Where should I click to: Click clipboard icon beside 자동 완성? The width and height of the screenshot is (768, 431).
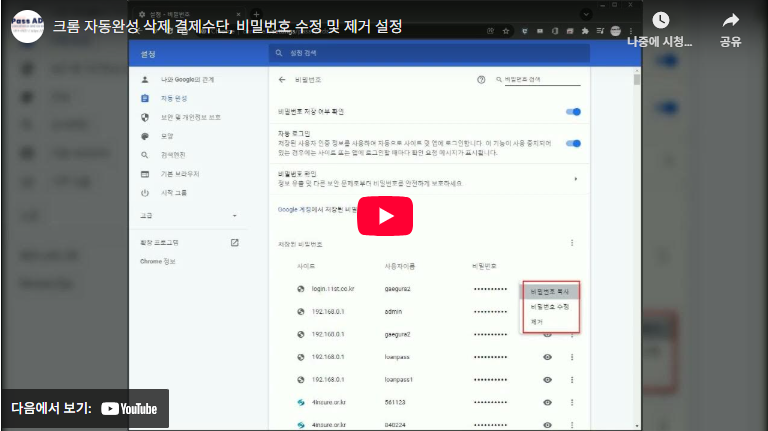coord(144,98)
